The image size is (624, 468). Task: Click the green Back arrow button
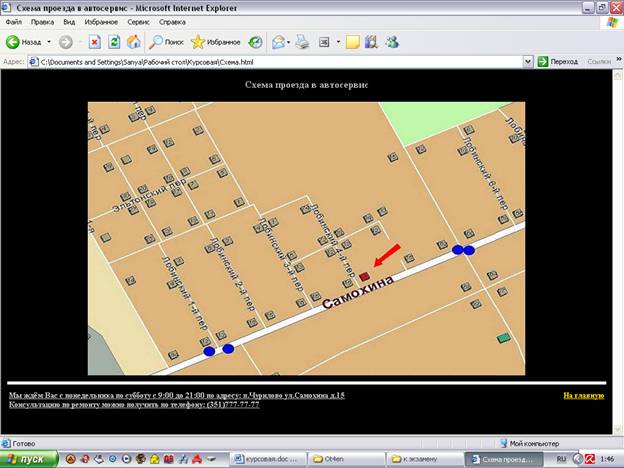pyautogui.click(x=12, y=42)
